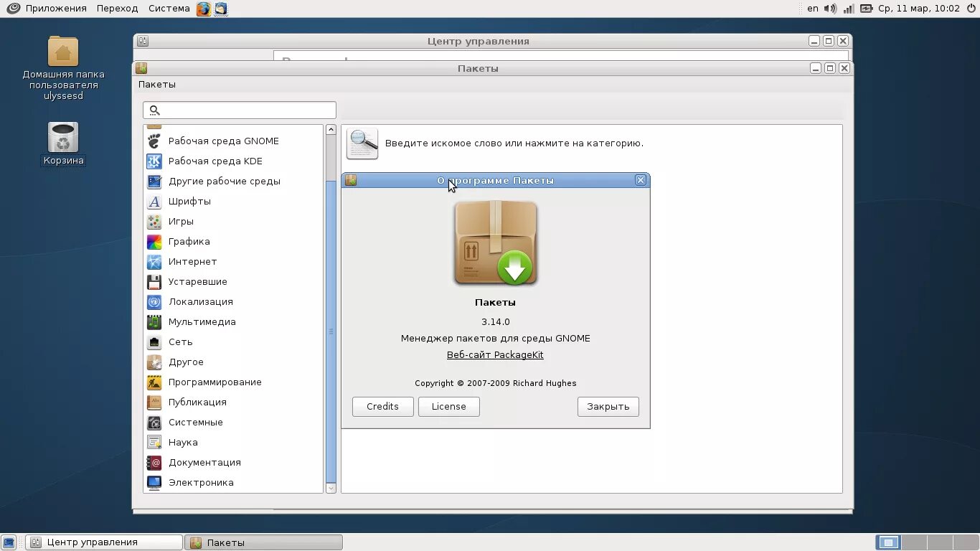Select the Графика color wheel icon

[x=154, y=242]
